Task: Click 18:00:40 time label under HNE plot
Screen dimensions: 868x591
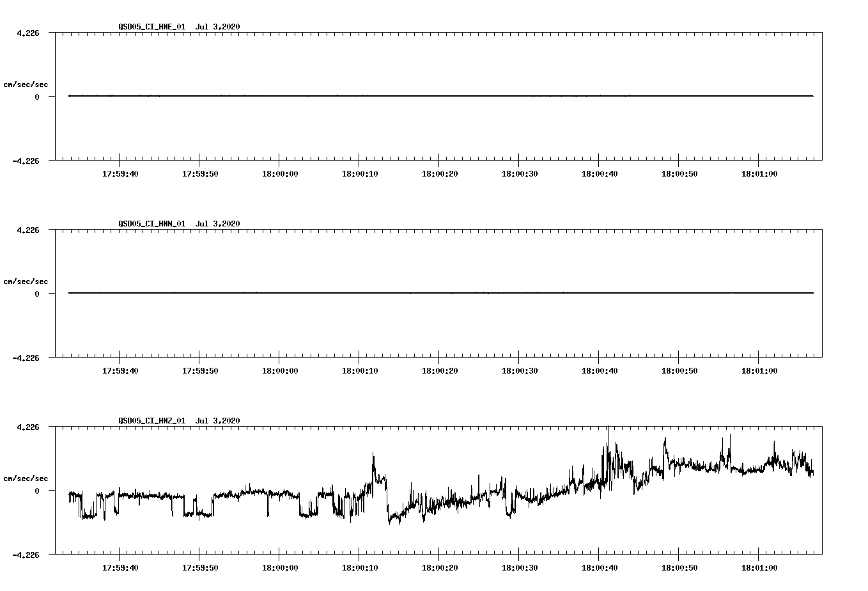Action: (x=600, y=173)
